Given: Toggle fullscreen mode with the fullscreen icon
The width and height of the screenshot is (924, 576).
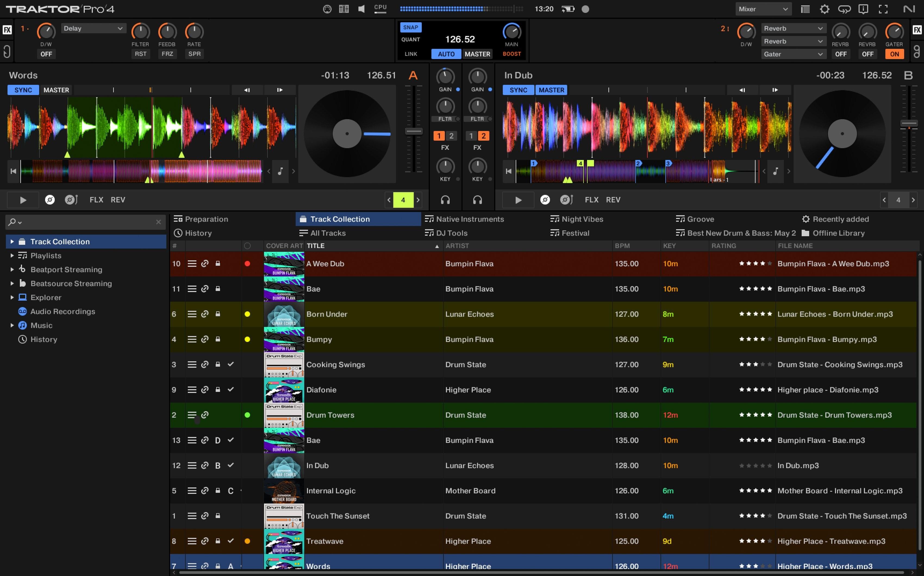Looking at the screenshot, I should pyautogui.click(x=883, y=8).
